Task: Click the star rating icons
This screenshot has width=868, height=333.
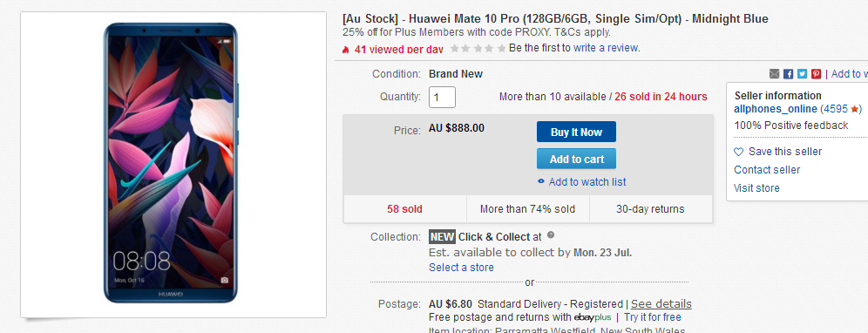Action: [478, 48]
